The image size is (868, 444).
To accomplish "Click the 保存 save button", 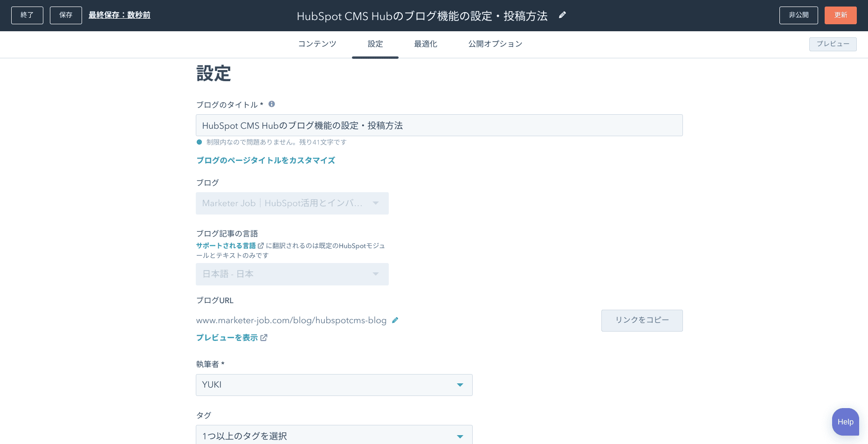I will (66, 15).
